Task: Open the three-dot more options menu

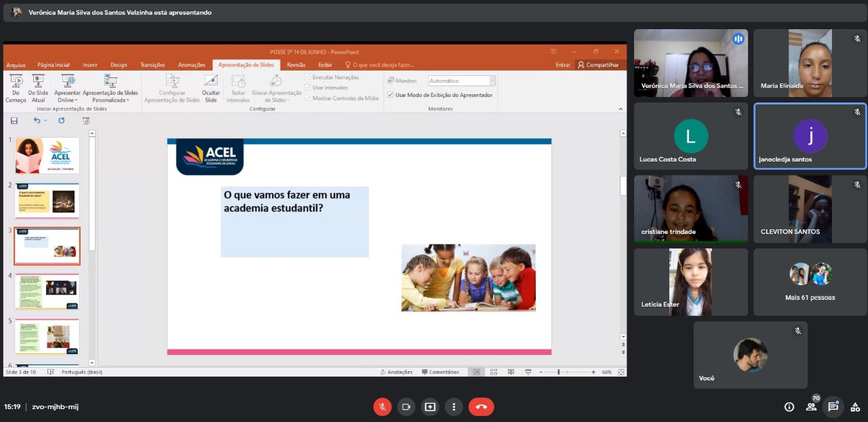Action: pyautogui.click(x=454, y=406)
